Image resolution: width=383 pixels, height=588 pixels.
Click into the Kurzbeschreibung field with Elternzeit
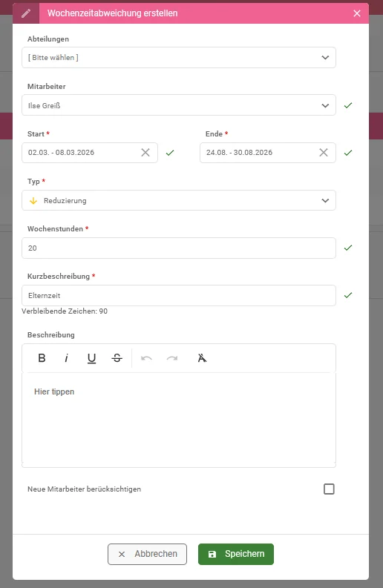[x=179, y=296]
